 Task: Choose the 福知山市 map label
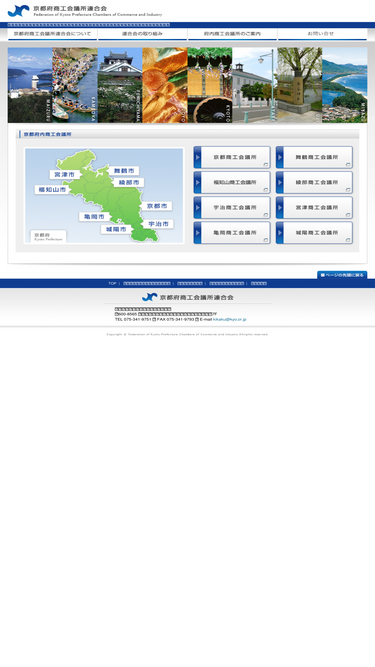tap(52, 190)
